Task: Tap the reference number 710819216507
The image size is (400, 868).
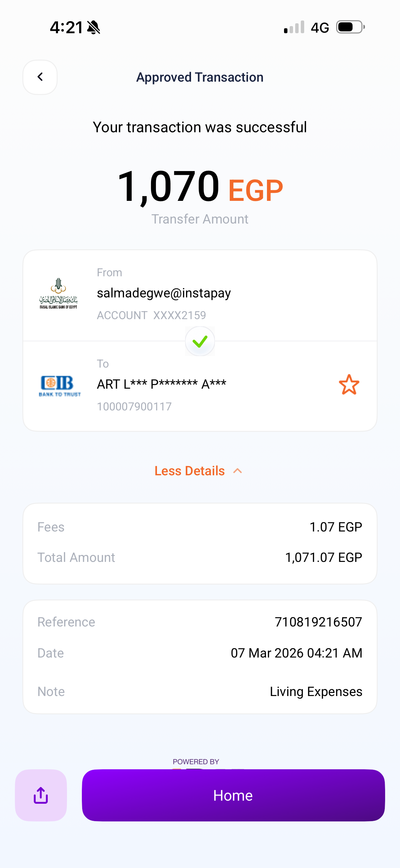Action: pyautogui.click(x=318, y=622)
